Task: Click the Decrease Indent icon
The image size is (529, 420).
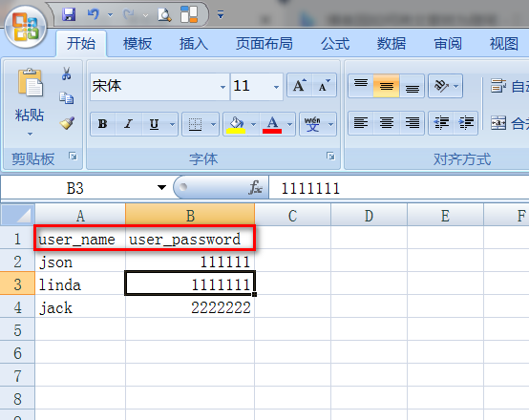Action: pos(441,123)
